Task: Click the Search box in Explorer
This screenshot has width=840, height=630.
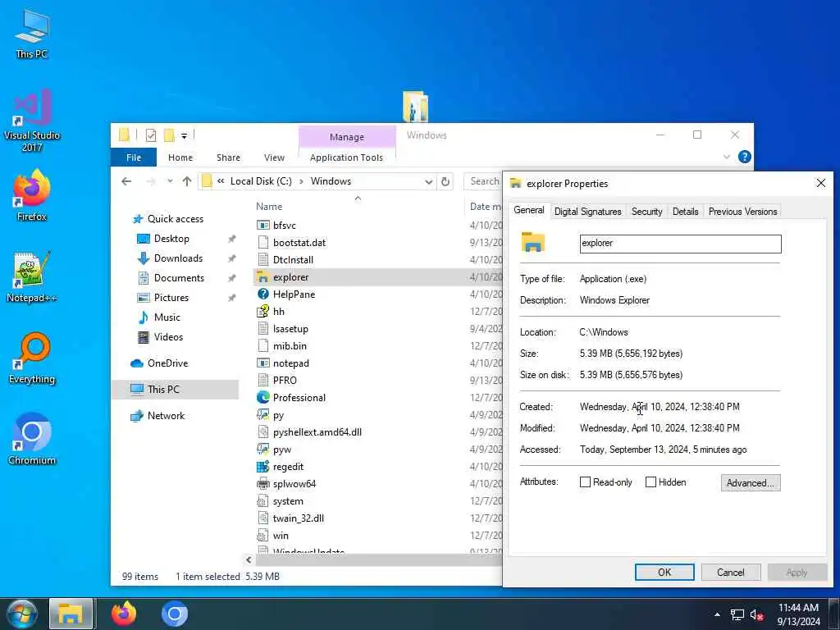Action: pyautogui.click(x=484, y=181)
